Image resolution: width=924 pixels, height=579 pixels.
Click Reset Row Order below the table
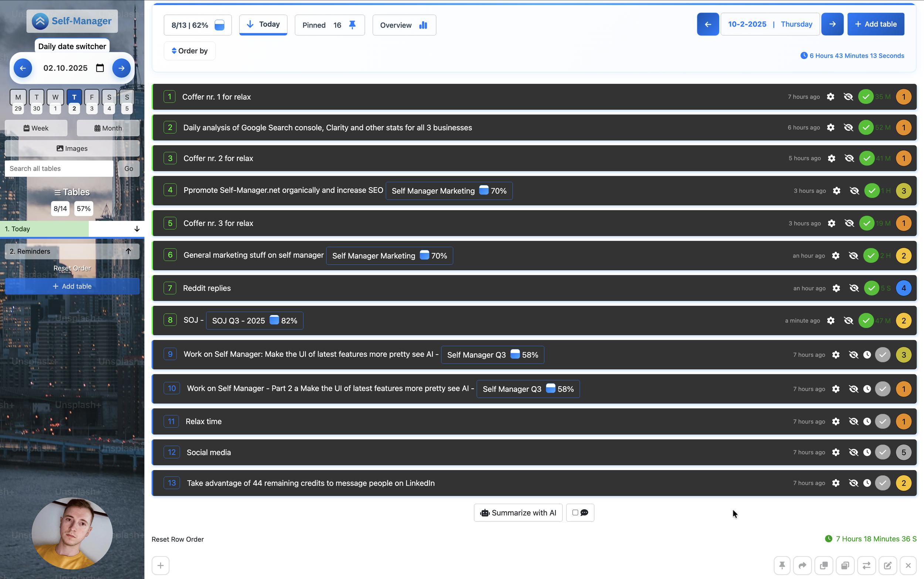177,539
